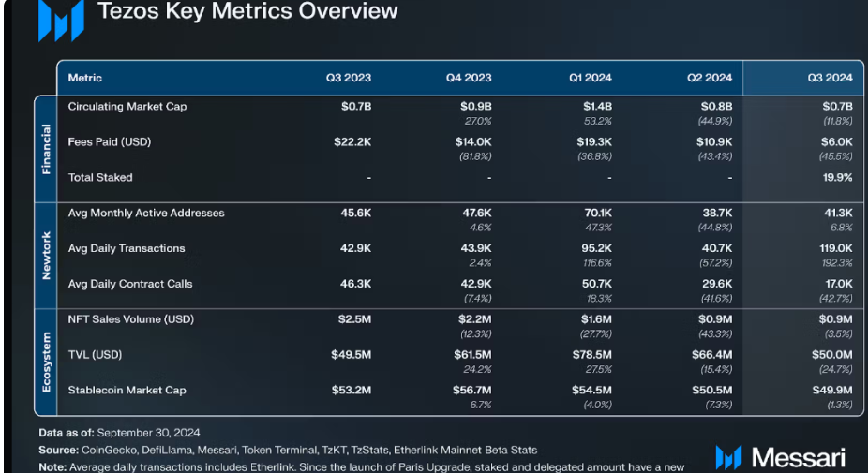868x473 pixels.
Task: Select the 'Avg Daily Contract Calls' row label
Action: coord(130,284)
